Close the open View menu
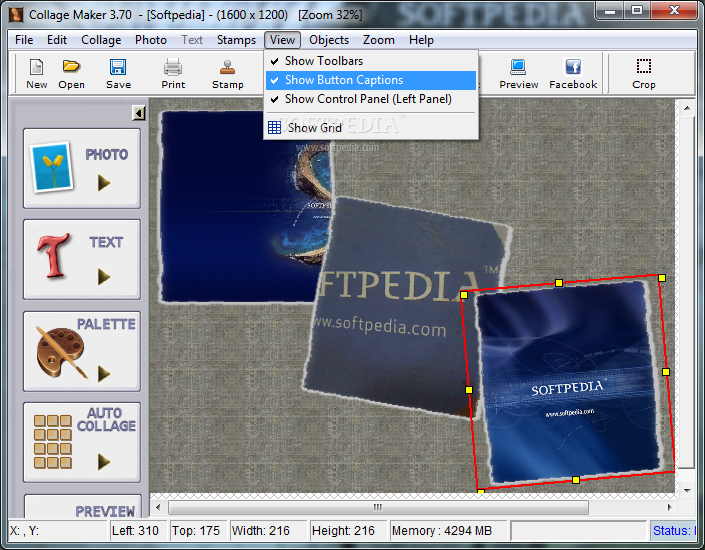Viewport: 705px width, 550px height. 282,40
